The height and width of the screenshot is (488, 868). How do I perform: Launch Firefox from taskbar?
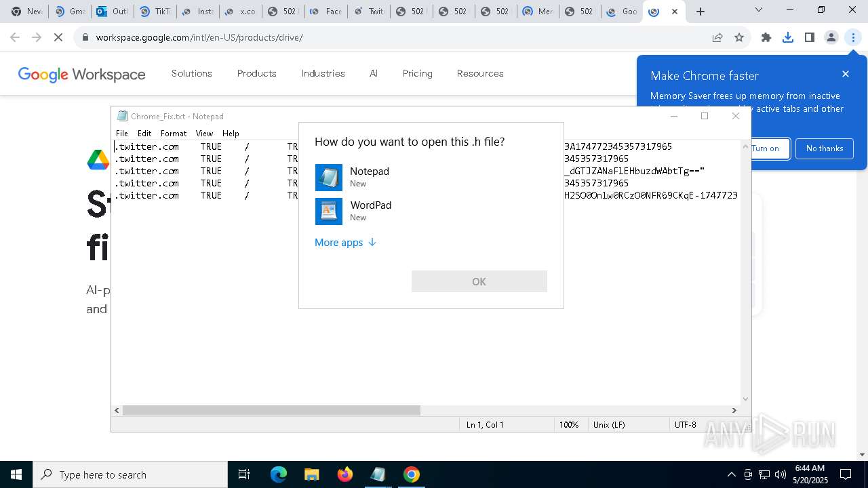[x=345, y=474]
